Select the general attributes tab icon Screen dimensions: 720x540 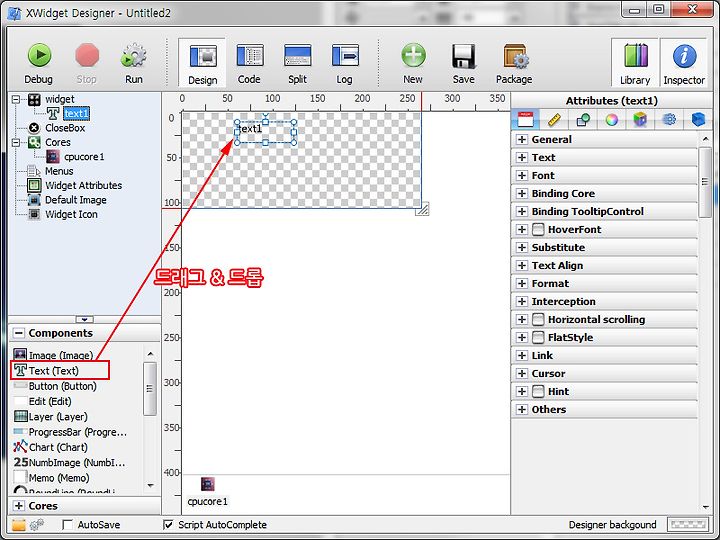(x=525, y=119)
